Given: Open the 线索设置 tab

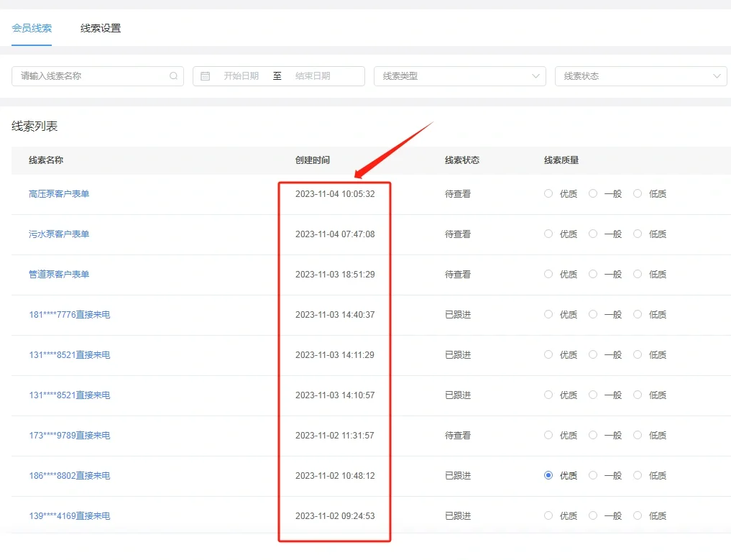Looking at the screenshot, I should click(x=101, y=28).
